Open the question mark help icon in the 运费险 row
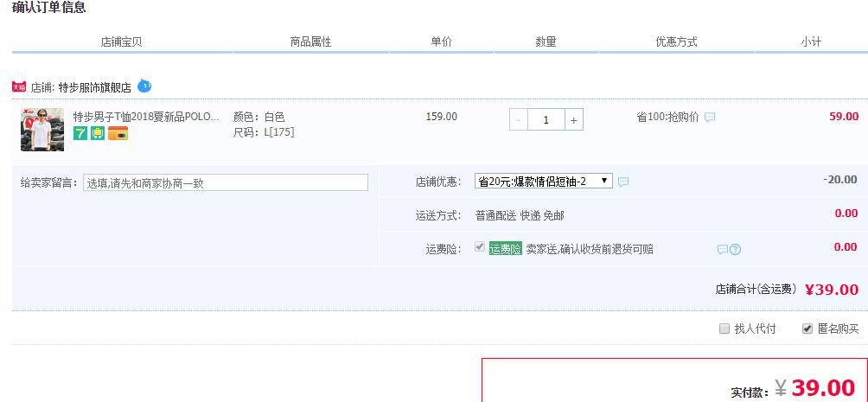The width and height of the screenshot is (868, 402). pos(735,250)
